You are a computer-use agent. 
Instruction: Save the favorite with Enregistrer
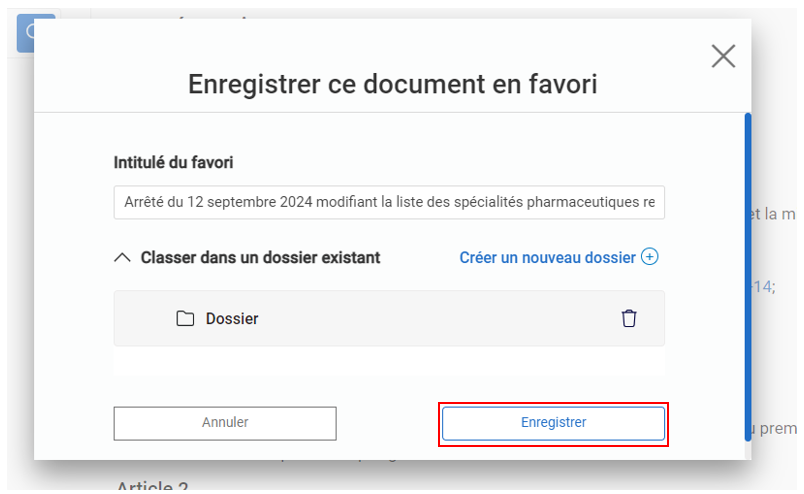coord(553,423)
